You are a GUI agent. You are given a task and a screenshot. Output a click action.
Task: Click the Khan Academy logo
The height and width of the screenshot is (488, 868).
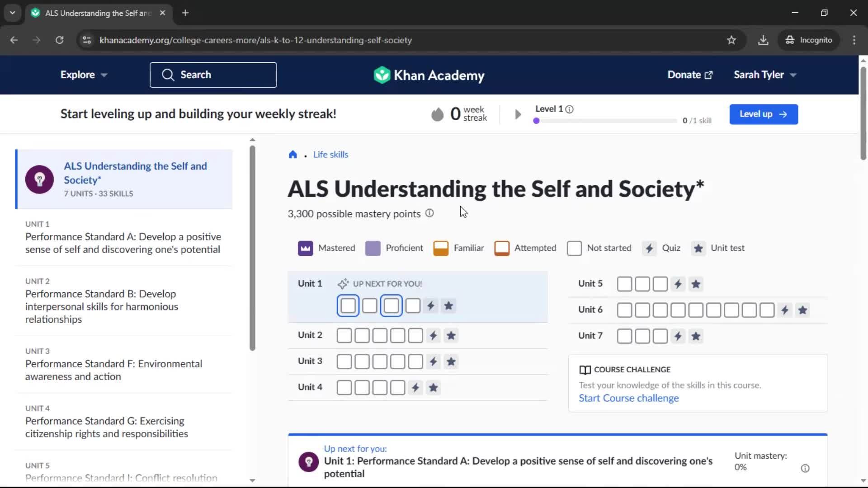(x=429, y=75)
